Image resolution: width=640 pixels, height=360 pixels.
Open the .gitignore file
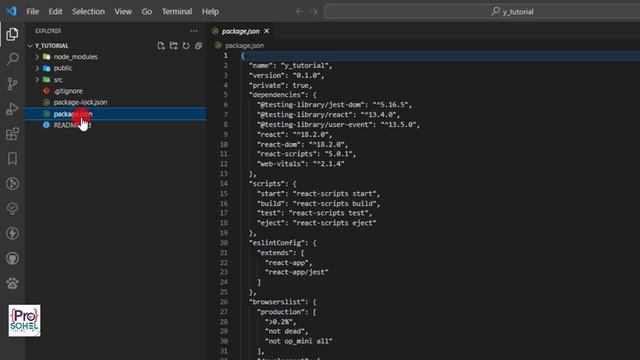tap(68, 91)
